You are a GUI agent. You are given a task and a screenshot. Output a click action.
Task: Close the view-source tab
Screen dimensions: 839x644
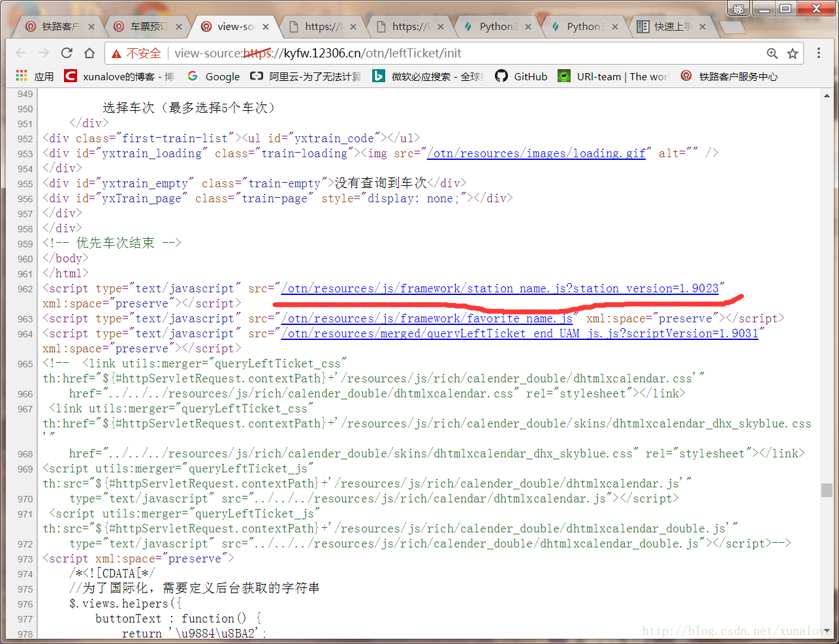click(266, 27)
